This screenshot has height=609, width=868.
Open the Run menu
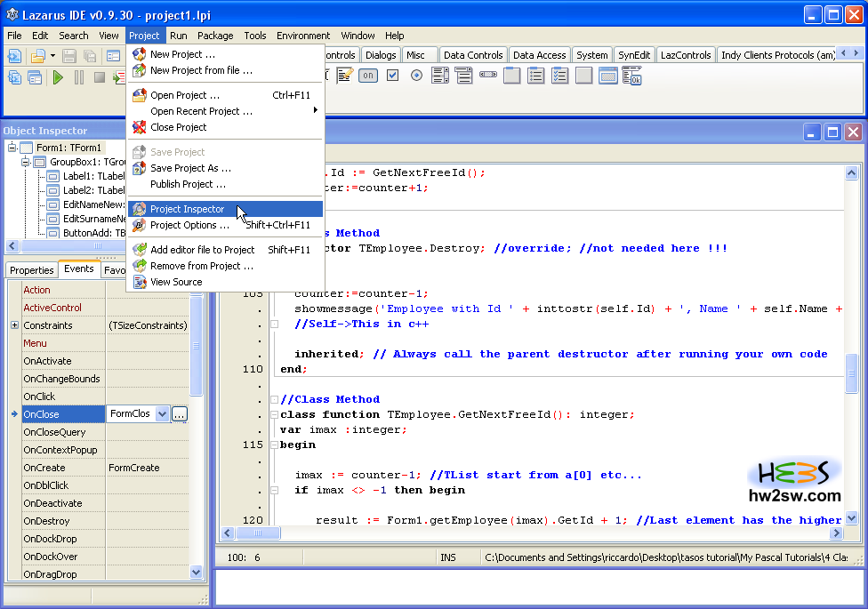178,36
